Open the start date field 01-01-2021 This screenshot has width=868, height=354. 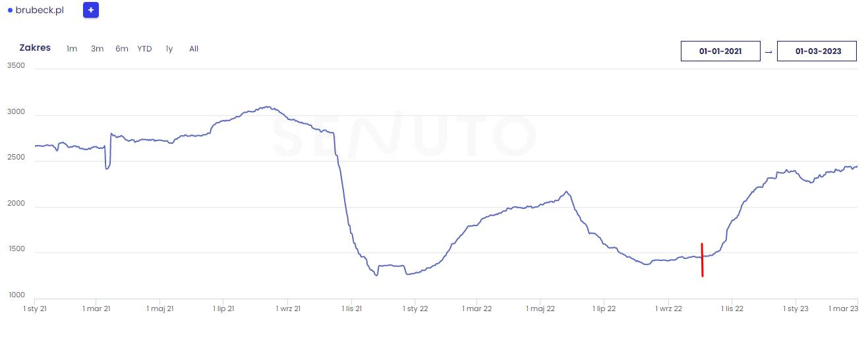[x=720, y=51]
